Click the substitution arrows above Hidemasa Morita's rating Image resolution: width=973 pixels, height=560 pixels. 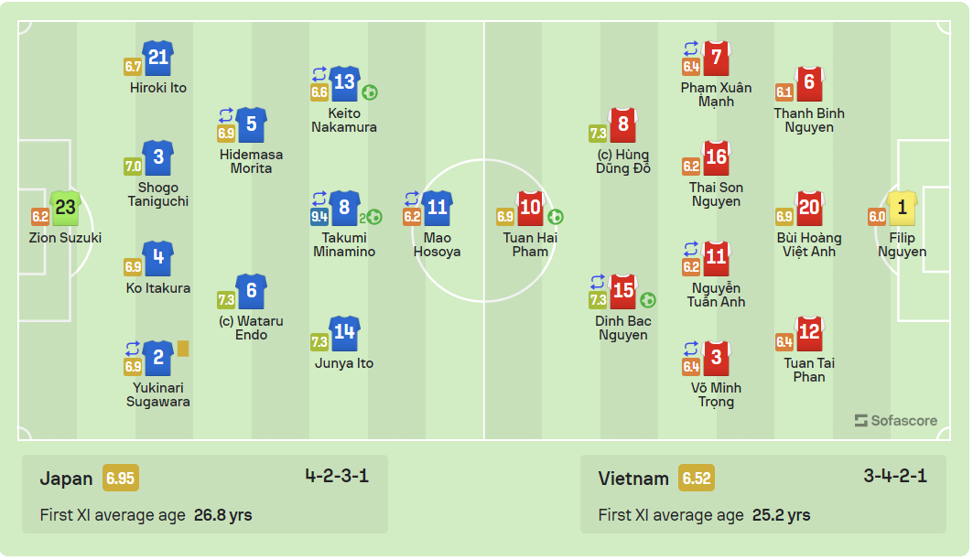pos(226,114)
